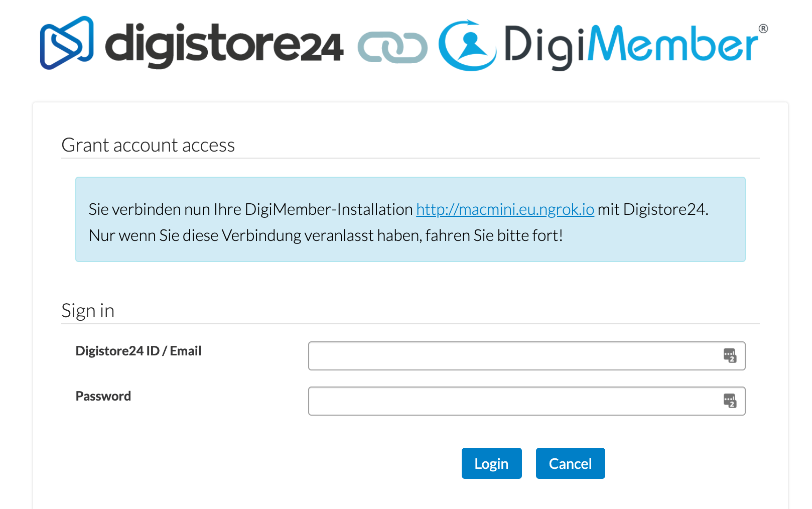Click the Sign in section heading

[x=88, y=311]
